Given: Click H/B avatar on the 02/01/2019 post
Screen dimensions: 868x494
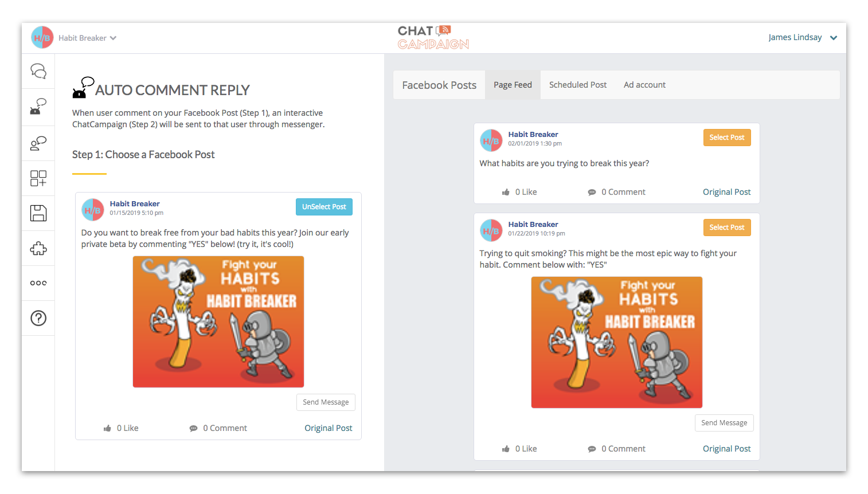Looking at the screenshot, I should point(491,140).
